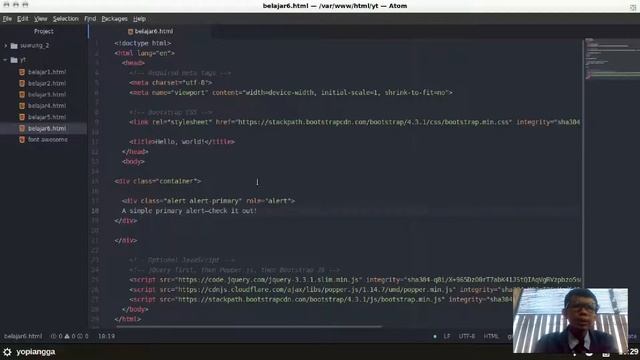Click the HTML icon beside font awesome
The width and height of the screenshot is (640, 360).
coord(22,140)
